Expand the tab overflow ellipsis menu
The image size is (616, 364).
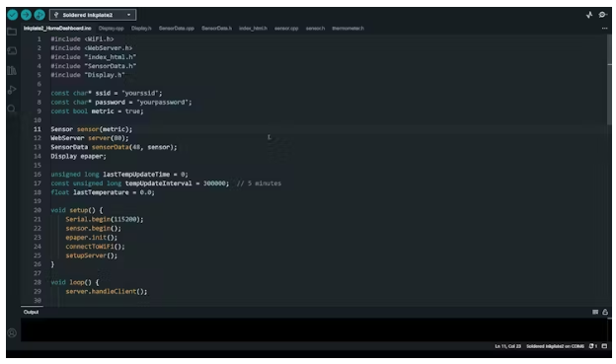click(x=604, y=29)
